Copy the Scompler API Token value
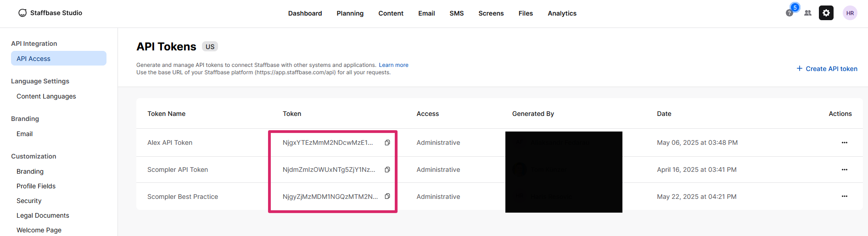 (387, 170)
